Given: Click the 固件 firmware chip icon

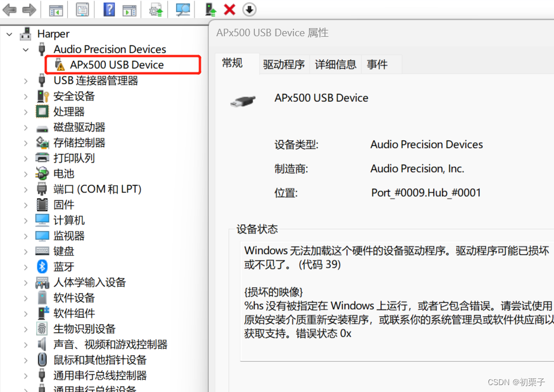Looking at the screenshot, I should click(42, 205).
